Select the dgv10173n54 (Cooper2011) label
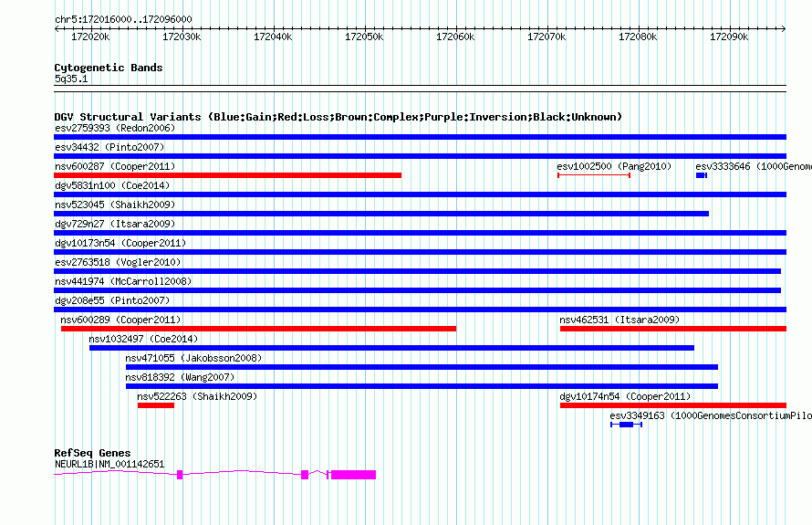This screenshot has width=812, height=525. (x=120, y=243)
